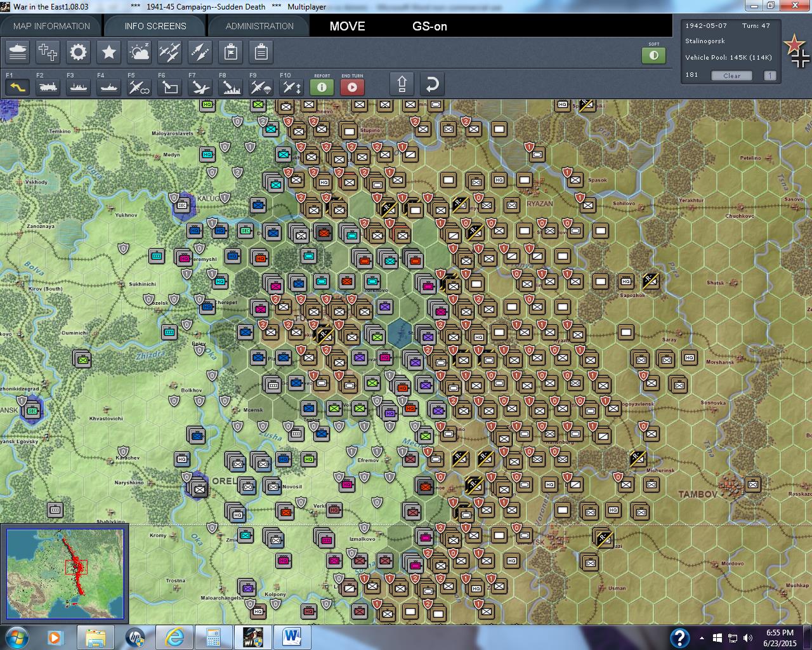
Task: Click the red End Turn button
Action: pyautogui.click(x=352, y=87)
